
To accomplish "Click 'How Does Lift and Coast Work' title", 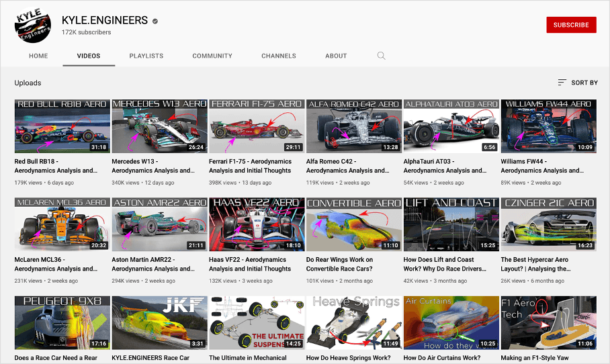I will click(x=445, y=264).
